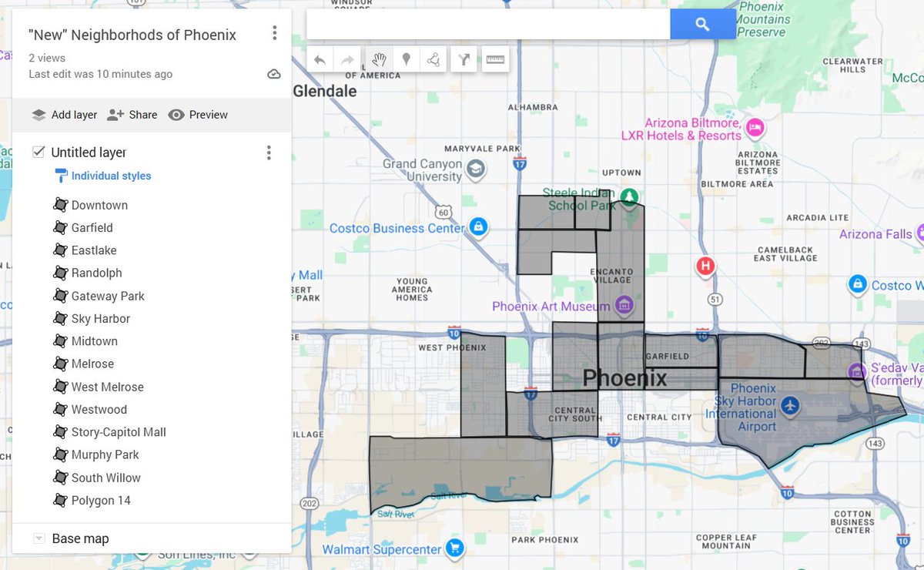Click the Phoenix city label on map
This screenshot has height=570, width=924.
(x=624, y=378)
